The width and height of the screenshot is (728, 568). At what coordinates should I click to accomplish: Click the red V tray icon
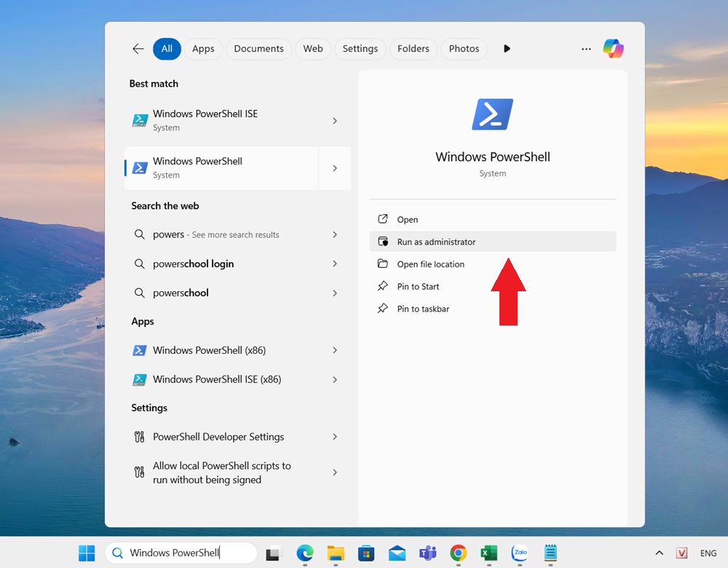coord(681,553)
